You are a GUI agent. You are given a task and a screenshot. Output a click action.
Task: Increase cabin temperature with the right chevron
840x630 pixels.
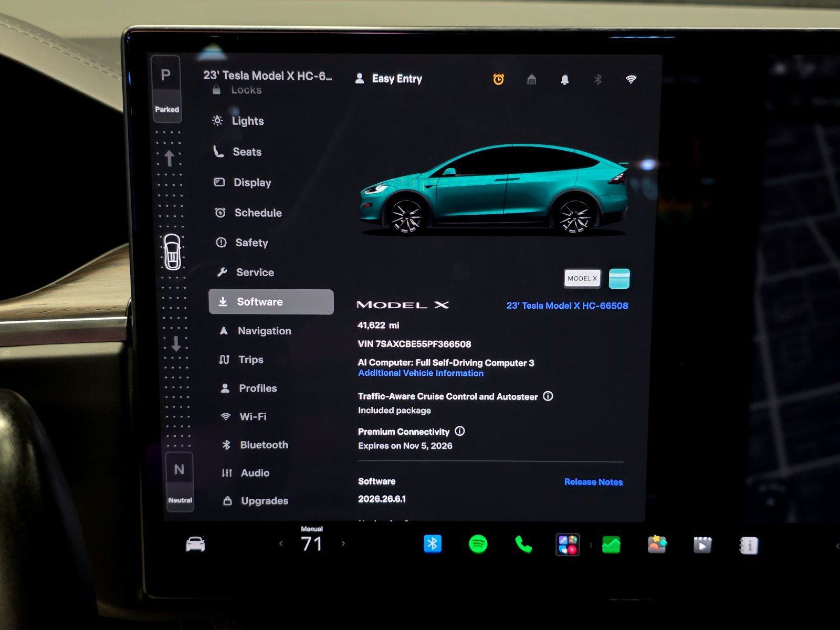[343, 544]
